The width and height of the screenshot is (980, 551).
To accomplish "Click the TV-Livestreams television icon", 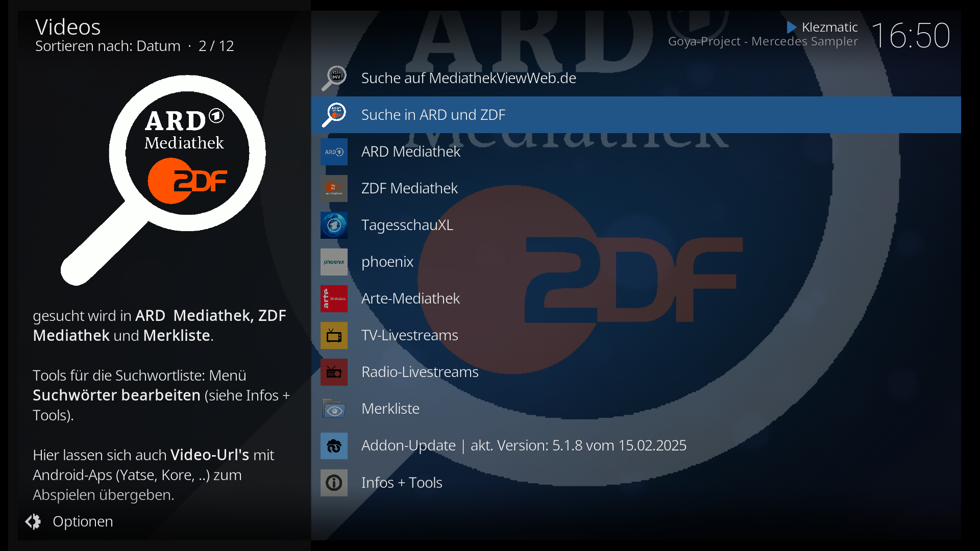I will point(334,335).
